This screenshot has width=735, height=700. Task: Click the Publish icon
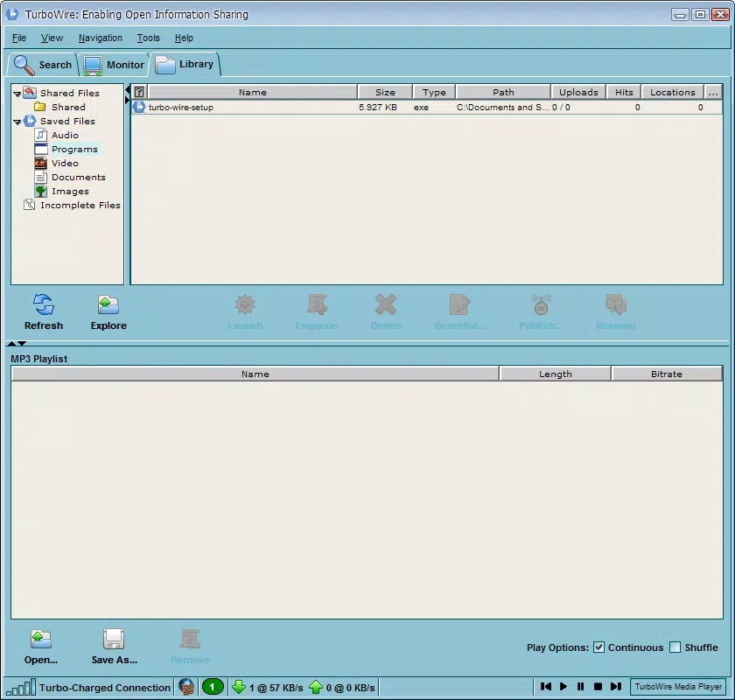pos(541,304)
